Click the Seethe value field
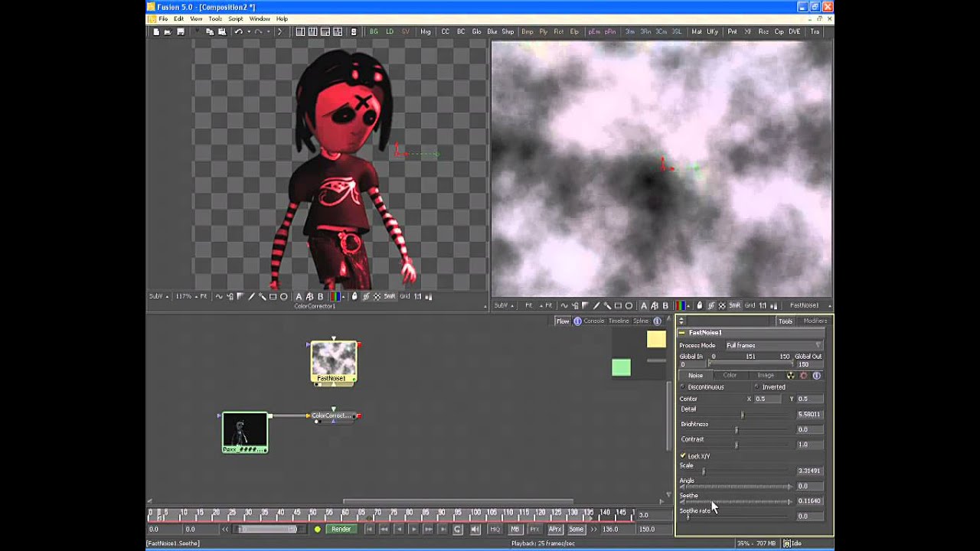 809,501
